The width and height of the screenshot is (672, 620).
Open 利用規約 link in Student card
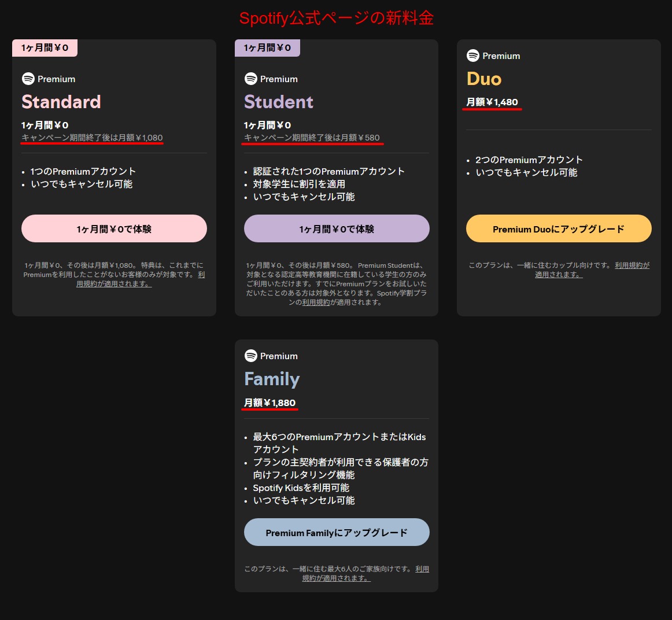coord(316,302)
